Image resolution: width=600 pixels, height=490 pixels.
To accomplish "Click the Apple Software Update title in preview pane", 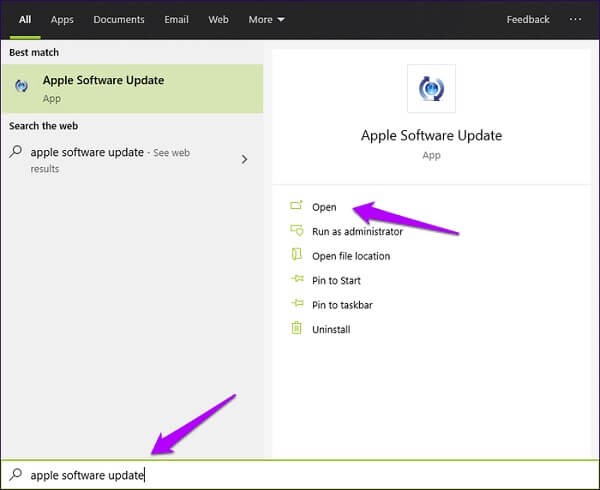I will point(431,135).
